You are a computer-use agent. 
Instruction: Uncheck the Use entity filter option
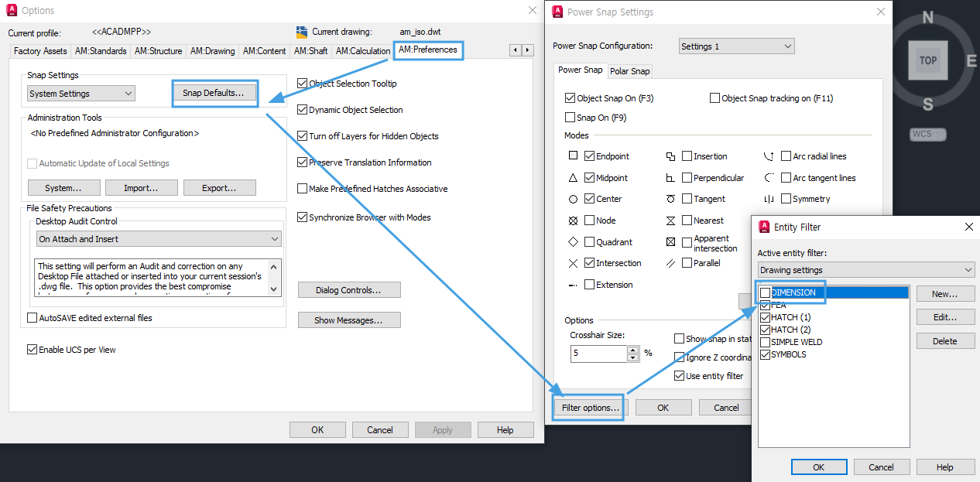[x=679, y=376]
